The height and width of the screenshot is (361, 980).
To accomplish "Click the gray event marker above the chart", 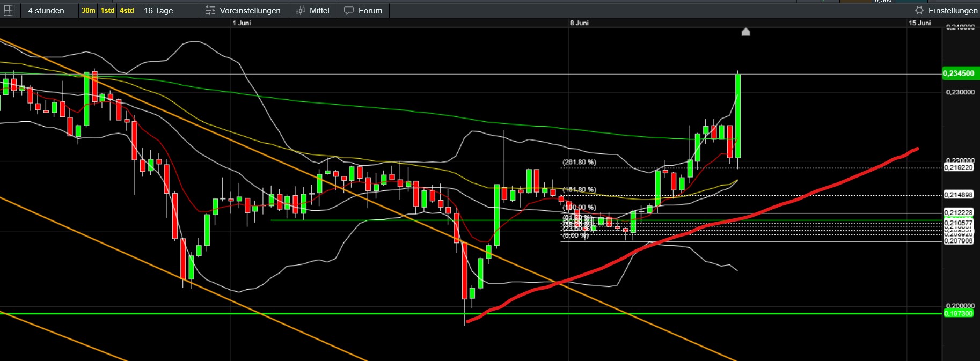I will 745,32.
